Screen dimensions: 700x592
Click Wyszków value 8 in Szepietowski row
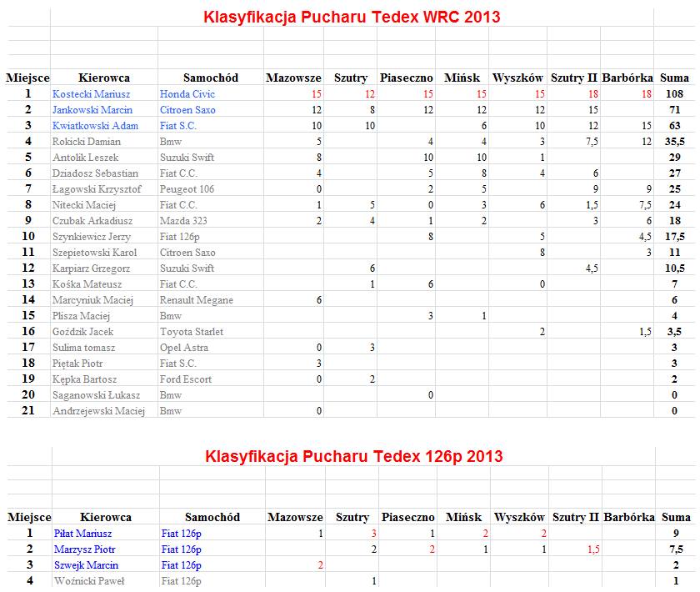click(542, 253)
